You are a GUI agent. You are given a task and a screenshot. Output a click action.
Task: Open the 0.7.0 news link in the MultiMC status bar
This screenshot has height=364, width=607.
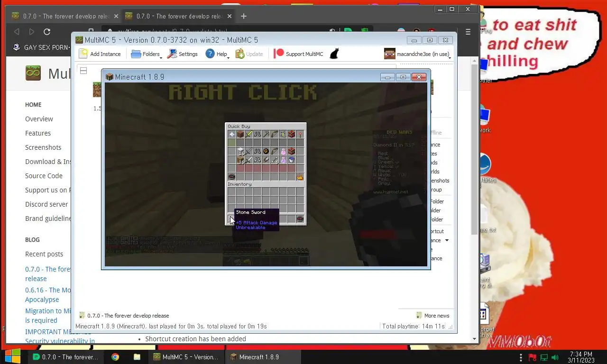[124, 316]
